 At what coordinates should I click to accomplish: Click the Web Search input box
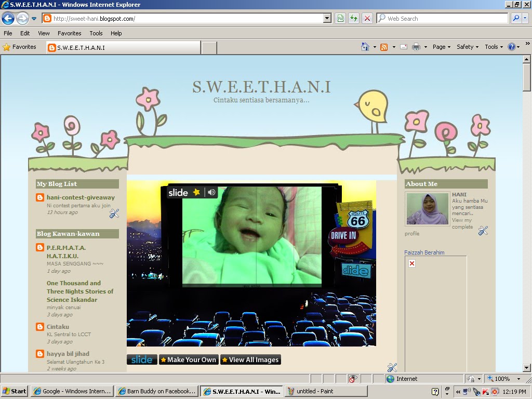(443, 19)
